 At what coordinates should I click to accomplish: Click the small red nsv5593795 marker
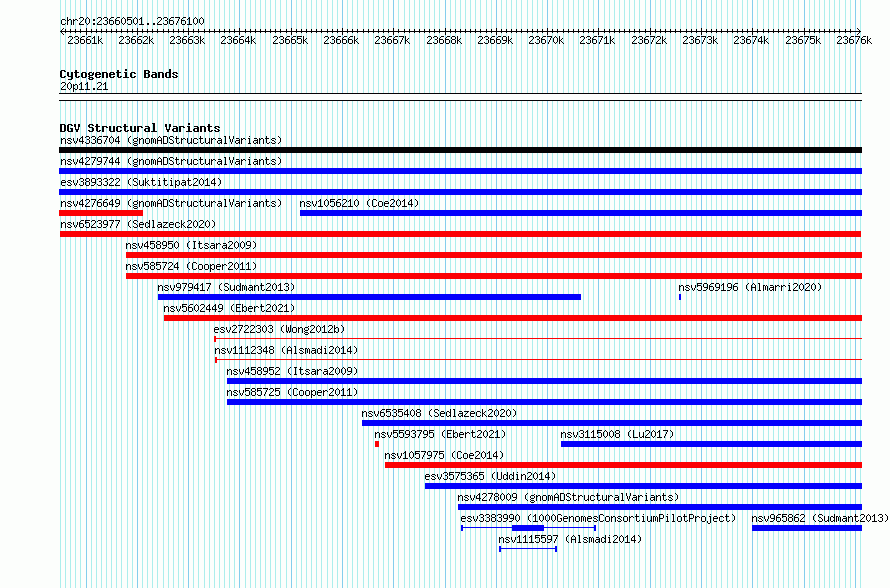tap(377, 444)
